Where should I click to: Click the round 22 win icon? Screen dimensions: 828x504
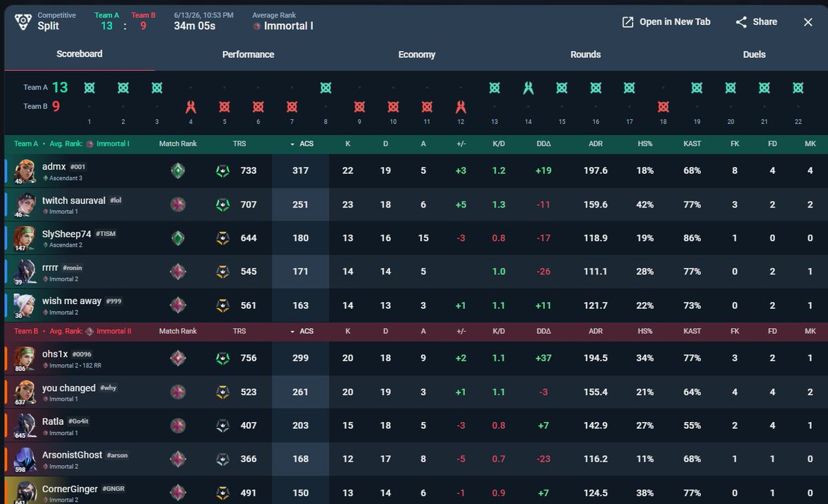(x=798, y=88)
